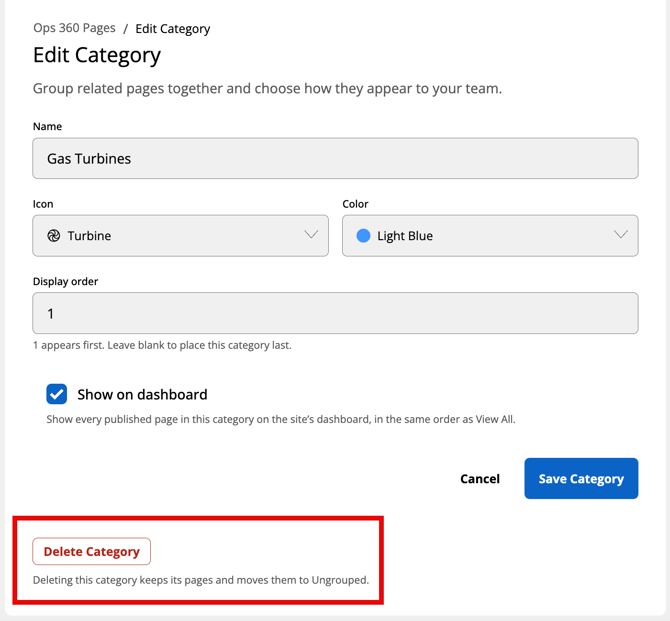Click the Name field label

click(x=47, y=127)
